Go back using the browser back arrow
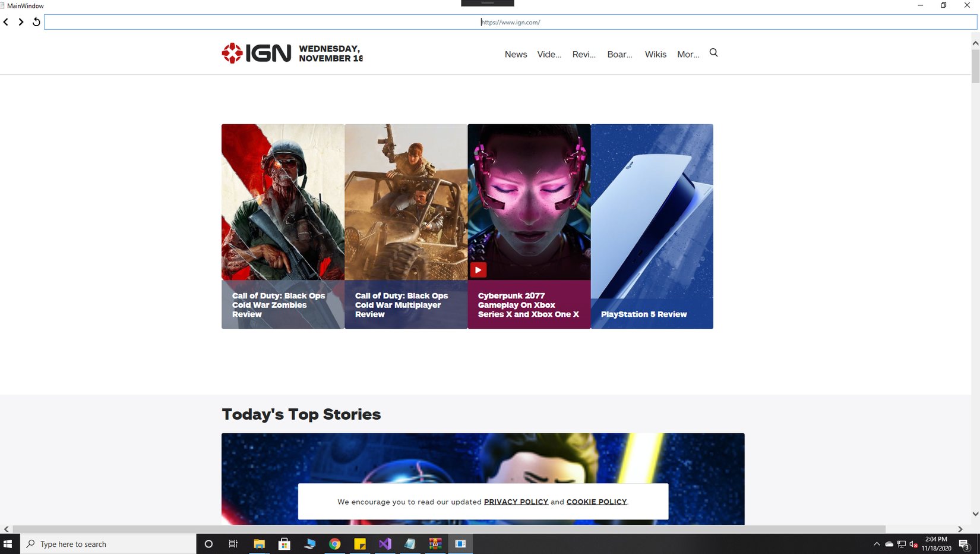The height and width of the screenshot is (554, 980). 6,22
